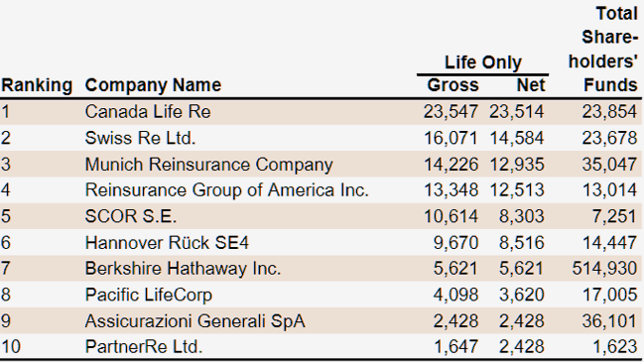Select the Swiss Re Ltd. cell
This screenshot has width=644, height=362.
(140, 138)
